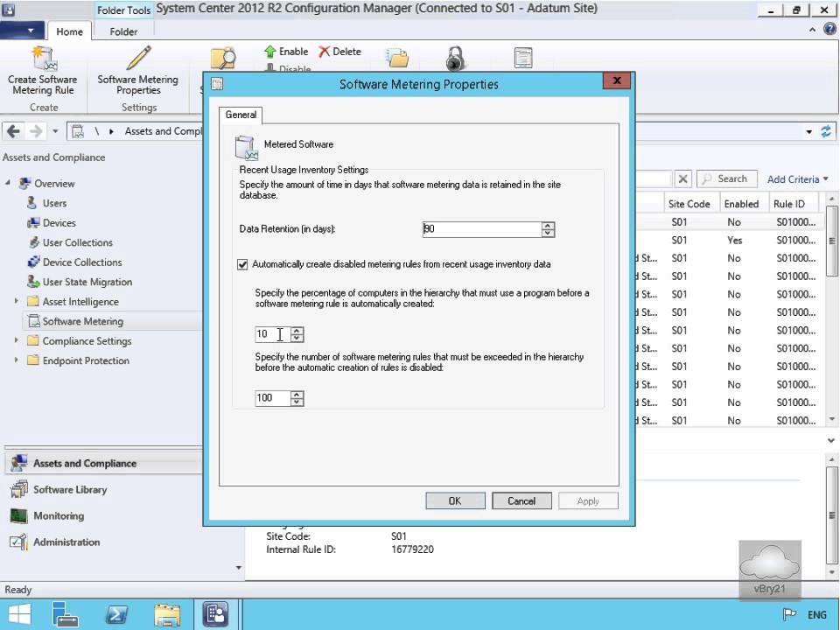The image size is (840, 630).
Task: Open Server Manager from taskbar
Action: point(64,614)
